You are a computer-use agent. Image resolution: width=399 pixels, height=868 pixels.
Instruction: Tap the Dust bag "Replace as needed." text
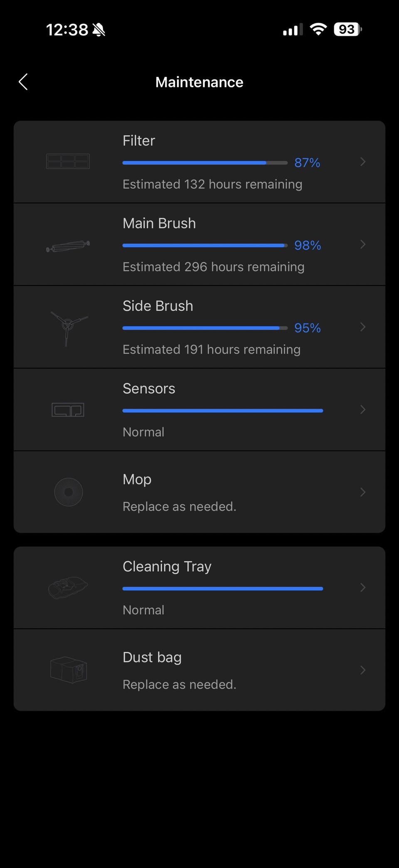click(x=179, y=684)
